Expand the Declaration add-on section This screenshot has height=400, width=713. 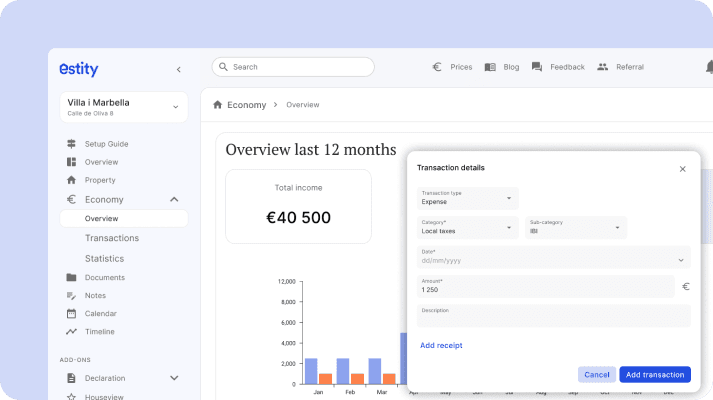coord(174,378)
